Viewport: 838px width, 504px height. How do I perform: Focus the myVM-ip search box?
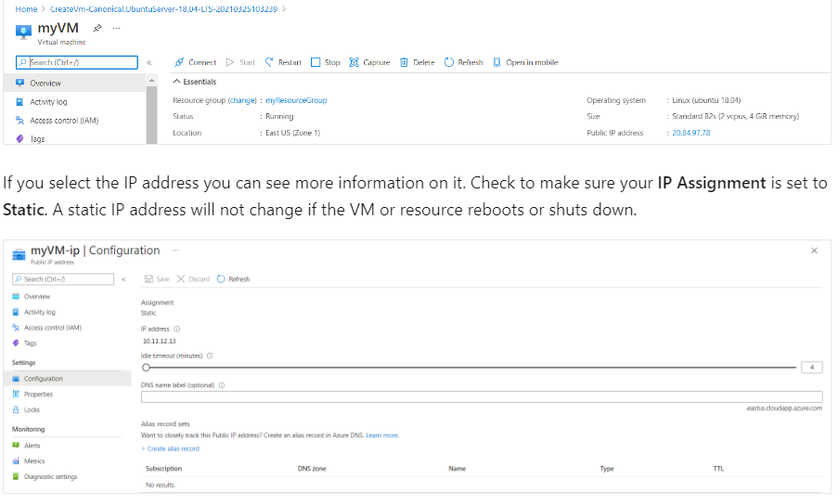coord(63,279)
